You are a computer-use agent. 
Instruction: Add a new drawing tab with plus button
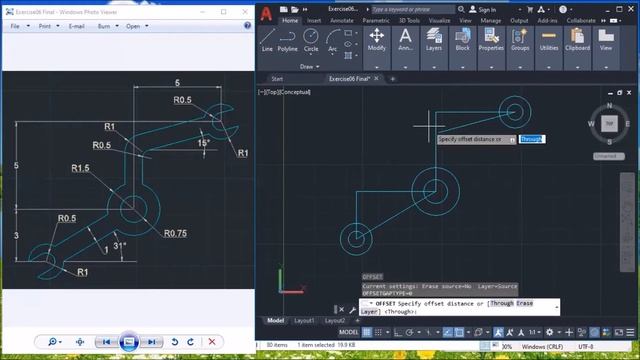coord(392,79)
